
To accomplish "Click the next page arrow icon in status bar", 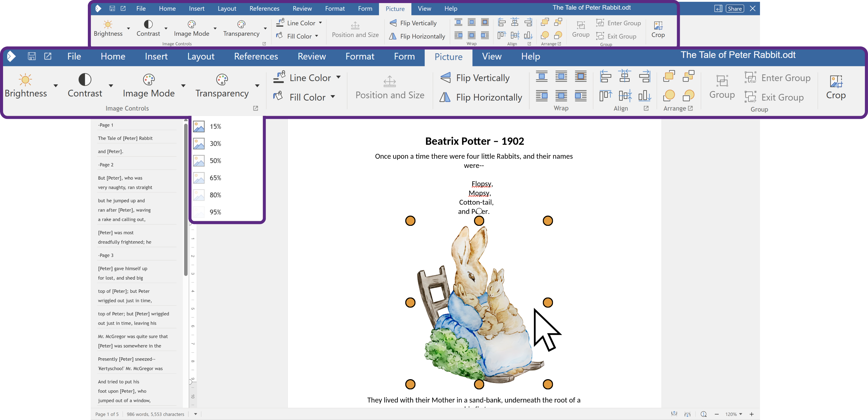I will [687, 414].
